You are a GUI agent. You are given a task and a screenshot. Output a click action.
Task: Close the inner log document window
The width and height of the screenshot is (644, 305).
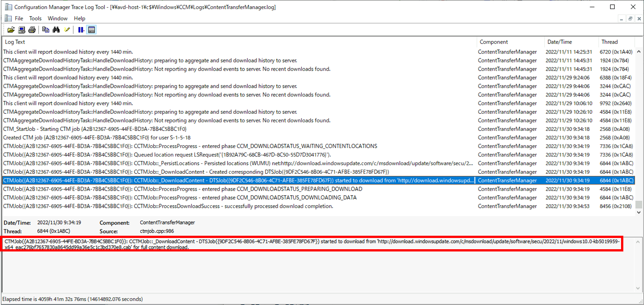[x=638, y=18]
